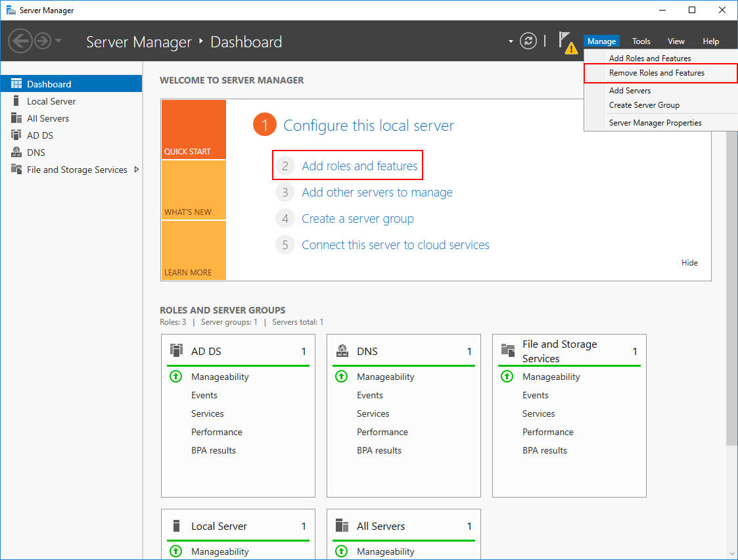Click the AD DS tile header icon

(176, 350)
